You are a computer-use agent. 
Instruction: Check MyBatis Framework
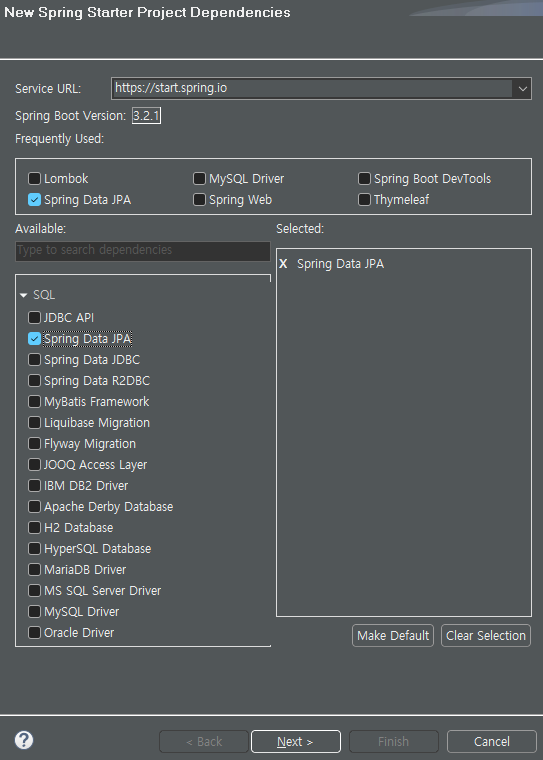(x=34, y=401)
